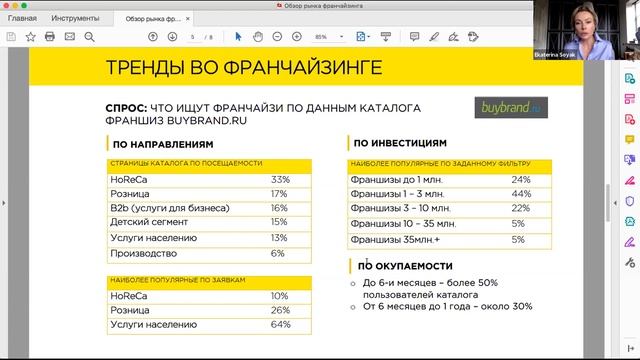Select the Обзор рынка фр... document tab
The height and width of the screenshot is (360, 640).
click(153, 19)
